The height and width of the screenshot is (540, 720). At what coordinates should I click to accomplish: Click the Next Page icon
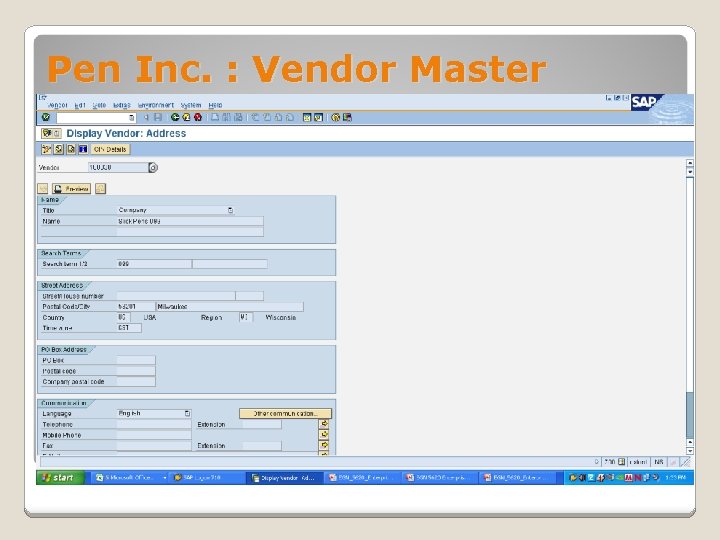tap(278, 117)
